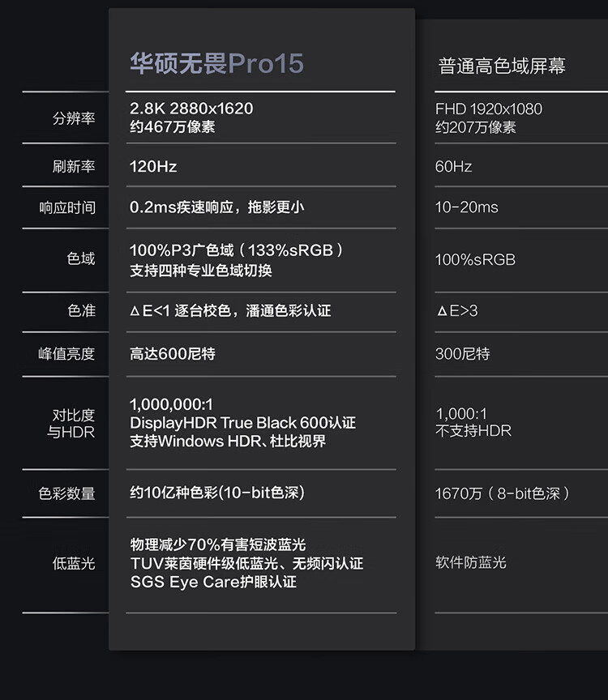The width and height of the screenshot is (608, 700).
Task: Select the 对比度与HDR row label
Action: 73,424
